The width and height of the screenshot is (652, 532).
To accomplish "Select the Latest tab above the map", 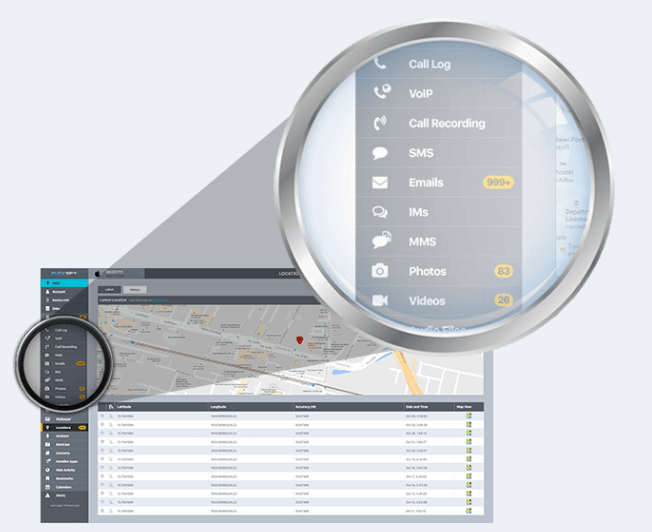I will (x=111, y=290).
